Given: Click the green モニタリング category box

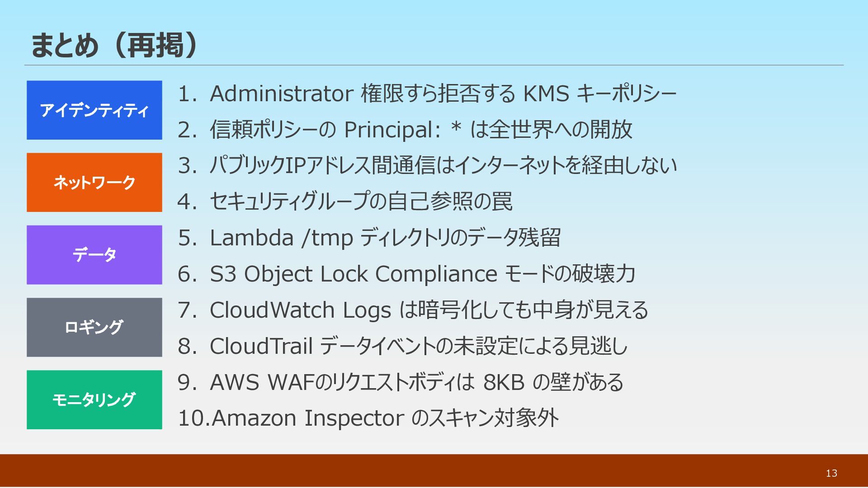Looking at the screenshot, I should 94,399.
